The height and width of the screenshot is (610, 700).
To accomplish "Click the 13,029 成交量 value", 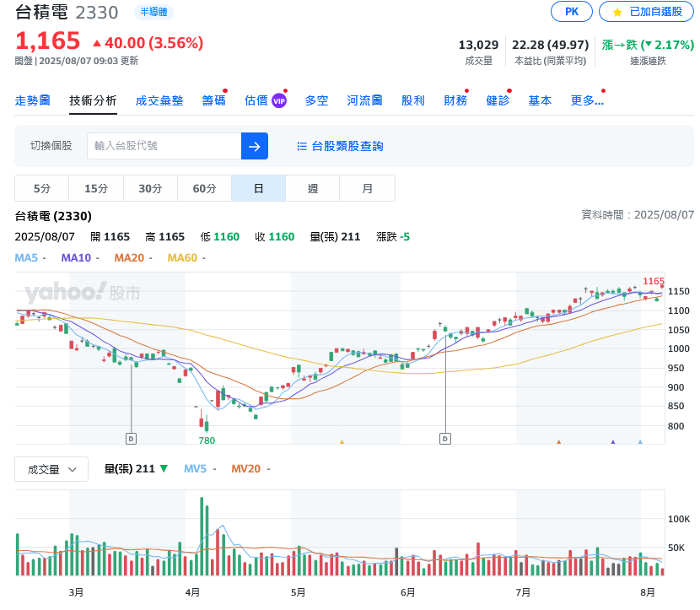I will pos(478,45).
